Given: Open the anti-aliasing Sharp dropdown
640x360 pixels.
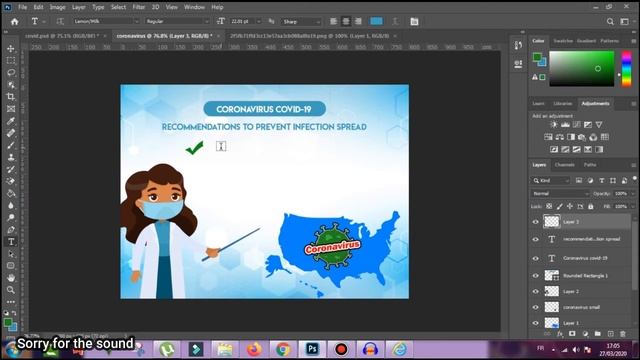Looking at the screenshot, I should pos(301,22).
